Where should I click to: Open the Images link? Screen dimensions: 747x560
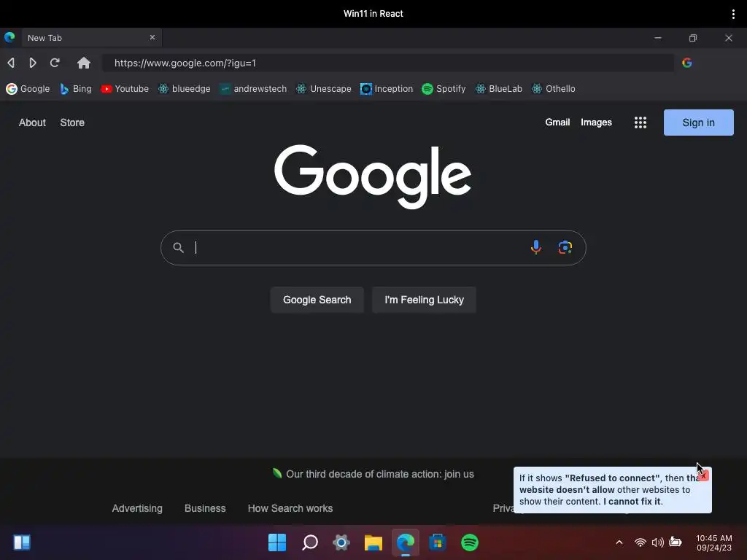click(596, 122)
